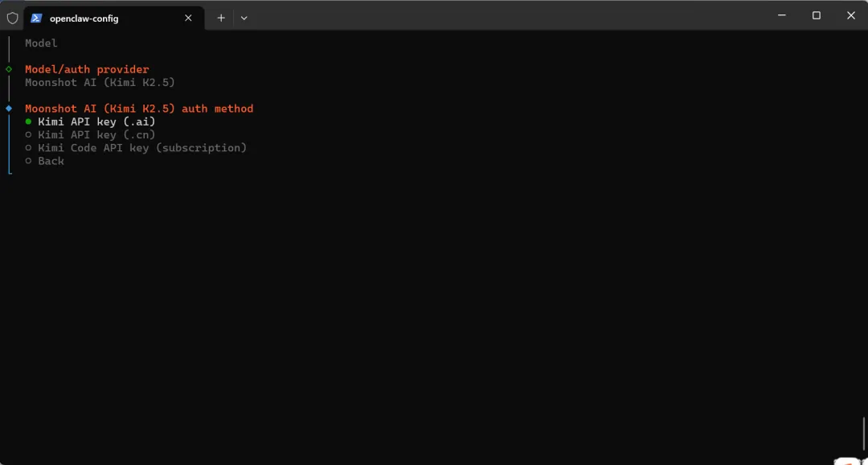Click the gray 'Moonshot AI (Kimi K2.5)' answer line
Image resolution: width=868 pixels, height=465 pixels.
100,83
